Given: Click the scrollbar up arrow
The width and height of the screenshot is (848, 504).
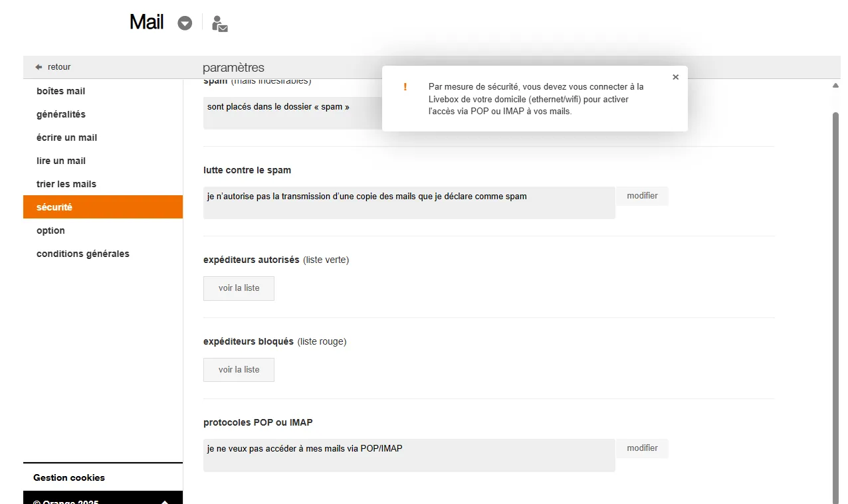Looking at the screenshot, I should 835,86.
